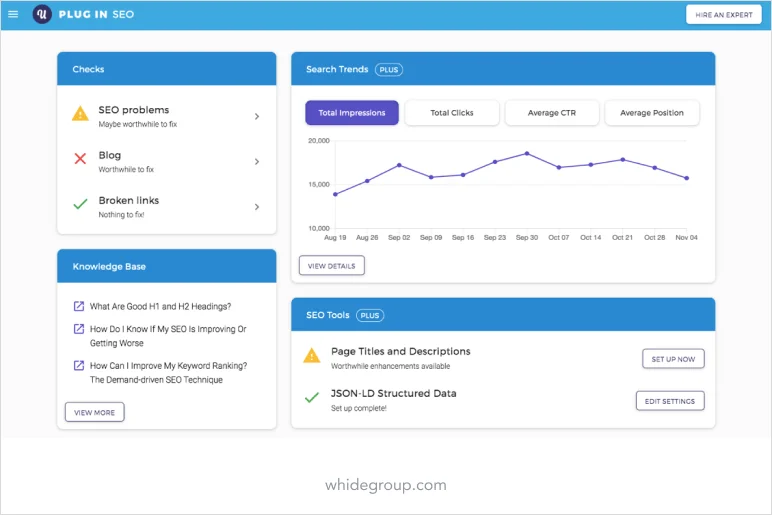Expand the Blog check chevron
Viewport: 772px width, 515px height.
point(257,161)
